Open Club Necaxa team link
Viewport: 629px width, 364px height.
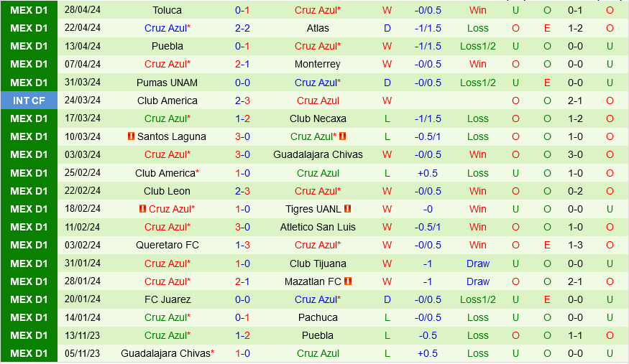(x=318, y=118)
